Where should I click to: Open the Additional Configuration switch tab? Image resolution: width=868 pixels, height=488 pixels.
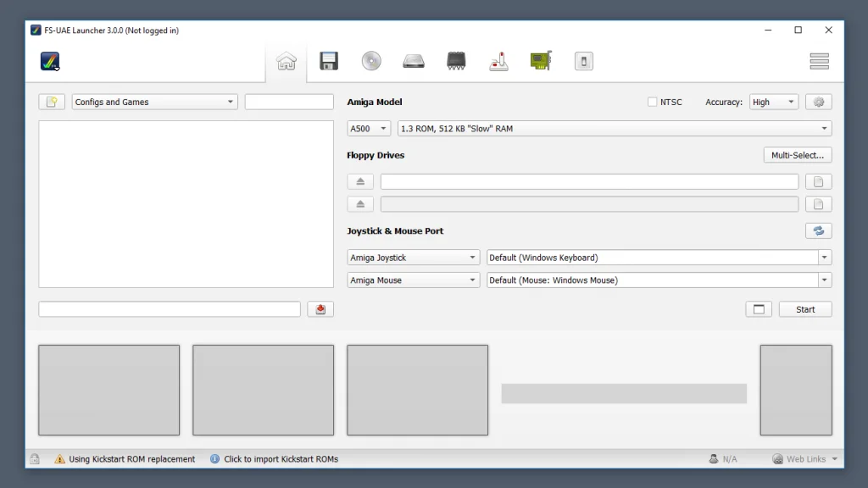pyautogui.click(x=583, y=61)
